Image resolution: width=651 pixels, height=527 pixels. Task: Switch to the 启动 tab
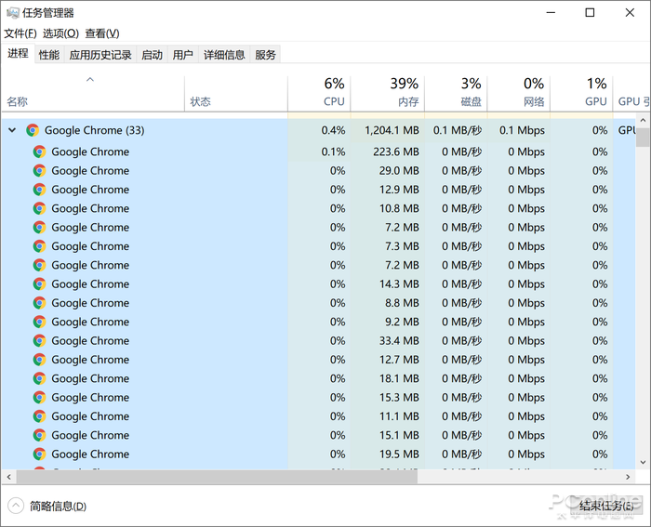point(152,54)
